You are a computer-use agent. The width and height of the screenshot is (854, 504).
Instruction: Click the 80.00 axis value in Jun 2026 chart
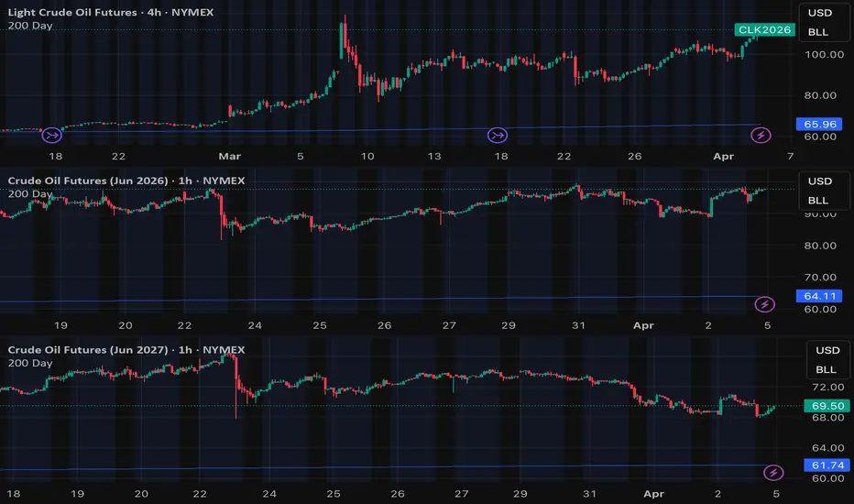click(820, 246)
